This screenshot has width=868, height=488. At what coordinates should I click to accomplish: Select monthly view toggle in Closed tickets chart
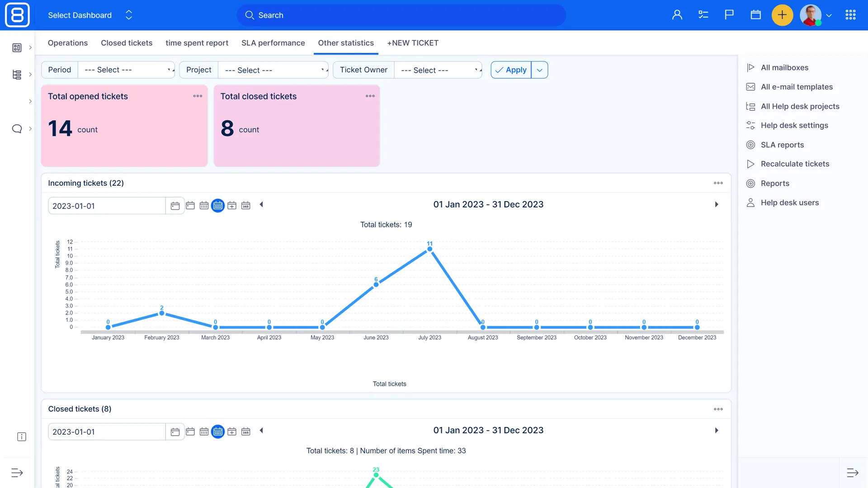pyautogui.click(x=218, y=432)
